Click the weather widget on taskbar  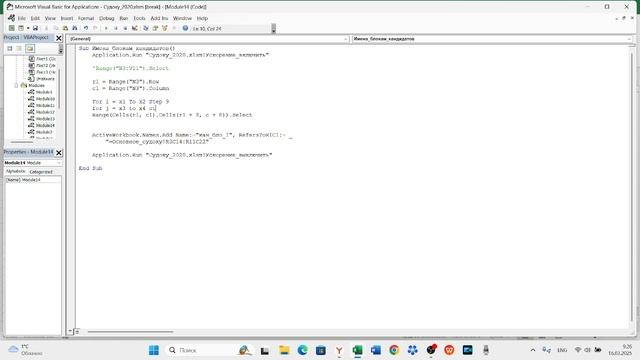pyautogui.click(x=25, y=350)
